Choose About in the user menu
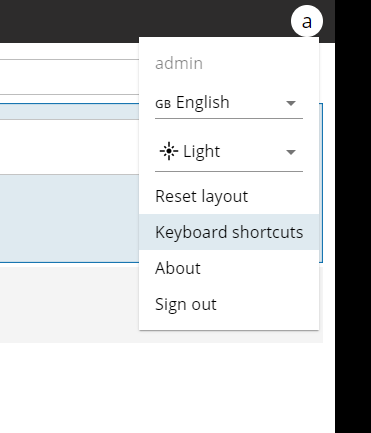 tap(229, 268)
